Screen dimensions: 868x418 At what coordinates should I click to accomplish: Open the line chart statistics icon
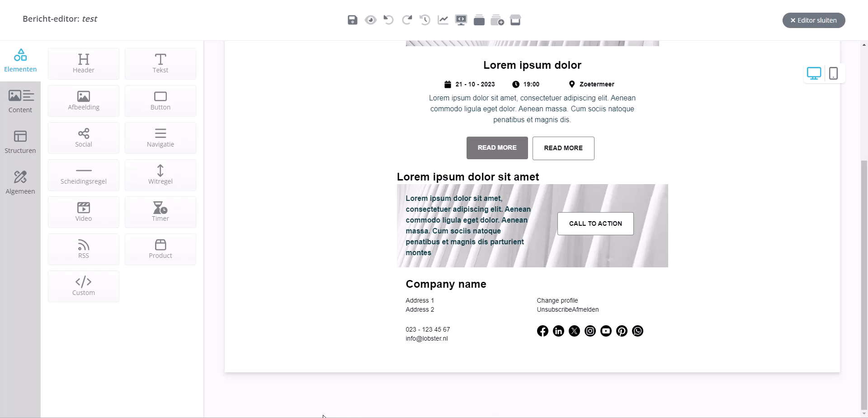pos(443,20)
